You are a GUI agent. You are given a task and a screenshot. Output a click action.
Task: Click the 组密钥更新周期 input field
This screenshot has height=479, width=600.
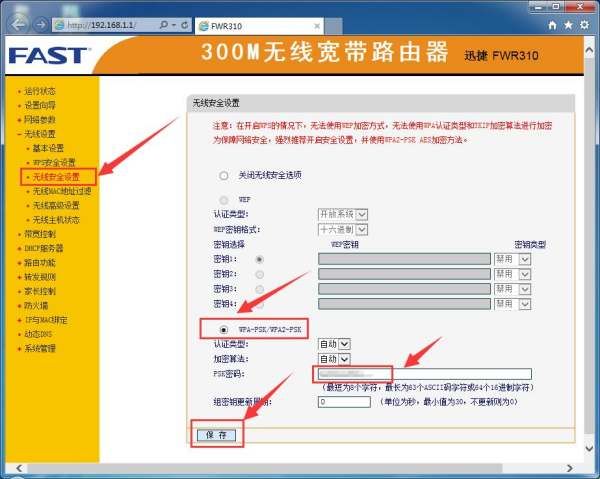(344, 402)
